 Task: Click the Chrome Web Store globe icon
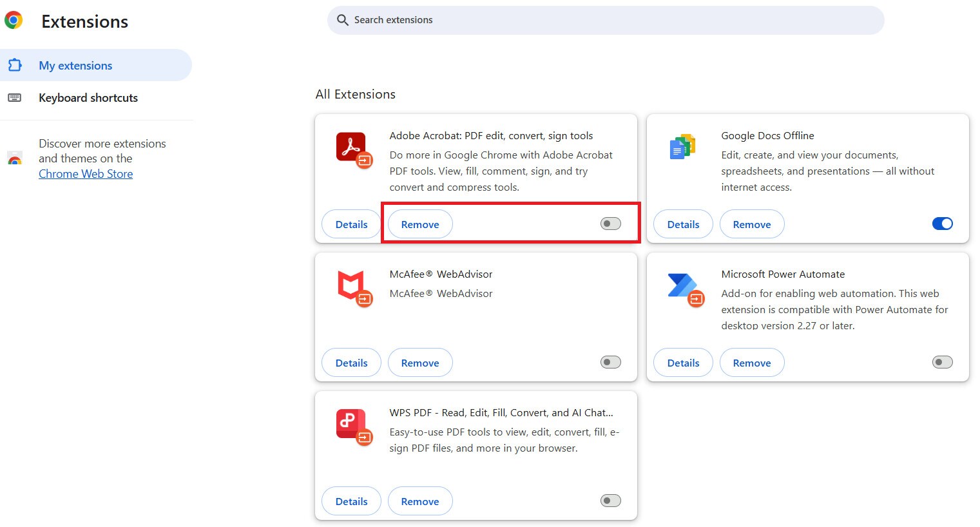(x=15, y=158)
